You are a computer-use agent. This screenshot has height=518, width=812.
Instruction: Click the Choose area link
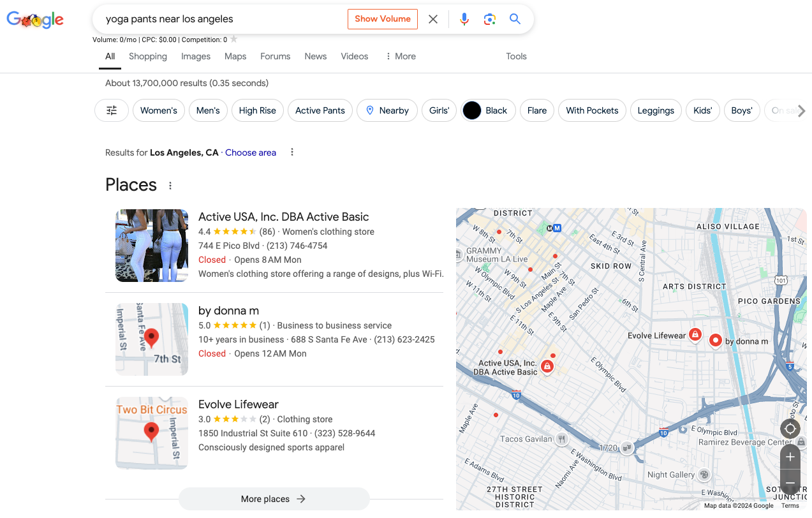click(251, 152)
